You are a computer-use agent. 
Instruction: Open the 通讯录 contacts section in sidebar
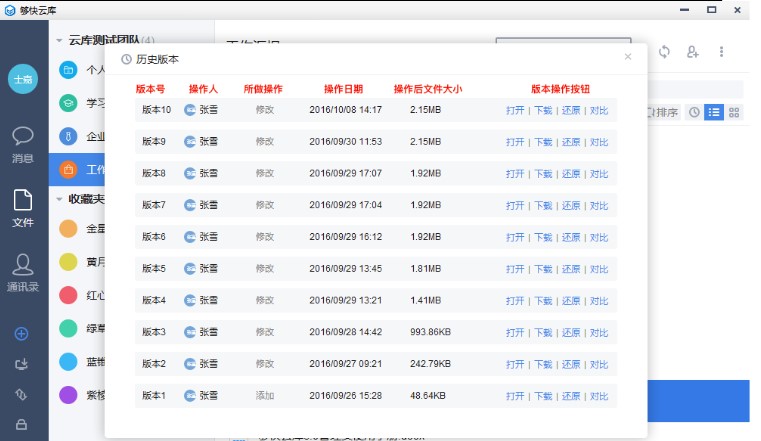(x=23, y=272)
